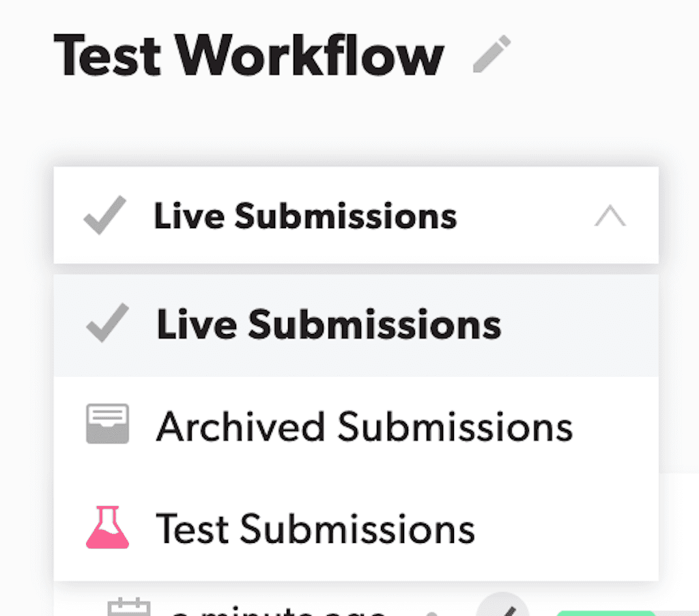Choose Archived Submissions from the list
This screenshot has height=616, width=699.
[x=364, y=427]
